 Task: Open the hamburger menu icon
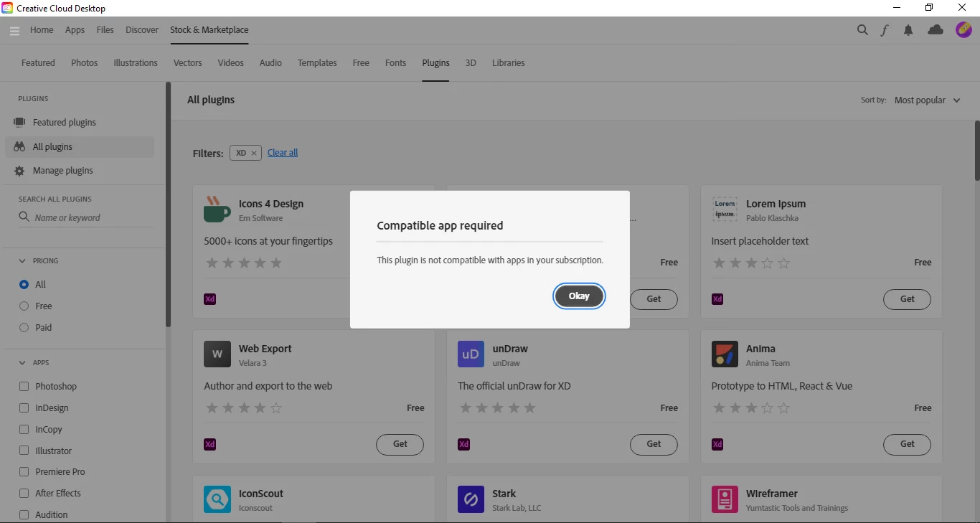tap(14, 31)
